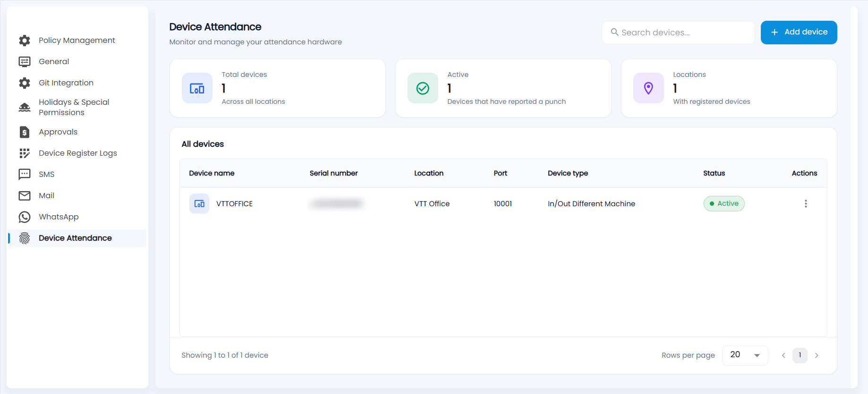Viewport: 868px width, 394px height.
Task: Click the With registered devices text
Action: click(711, 101)
